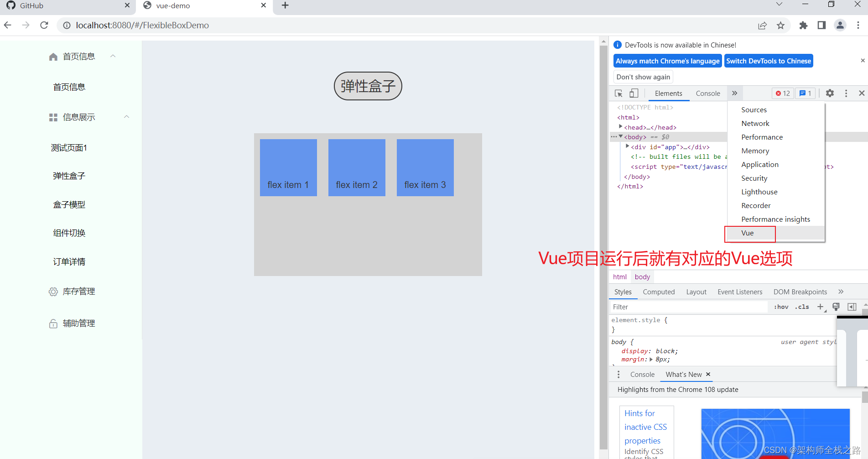
Task: Click the new style rule plus icon
Action: [x=821, y=307]
